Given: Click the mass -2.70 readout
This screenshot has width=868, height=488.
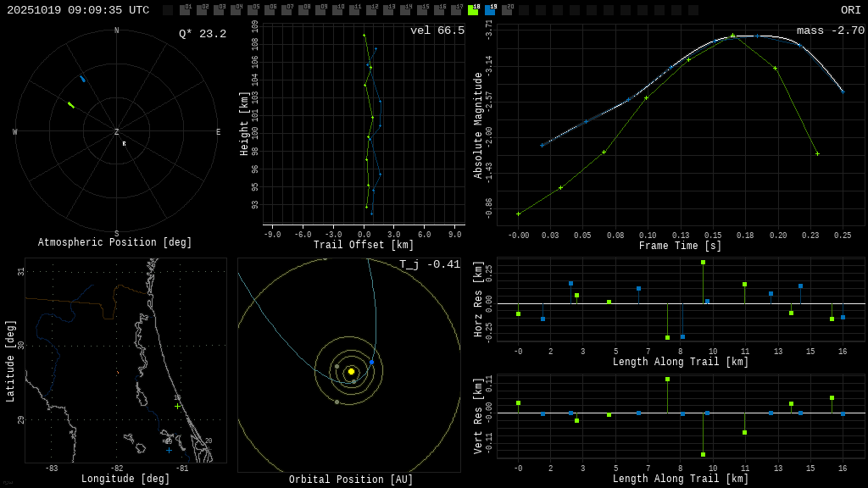Looking at the screenshot, I should [x=830, y=30].
